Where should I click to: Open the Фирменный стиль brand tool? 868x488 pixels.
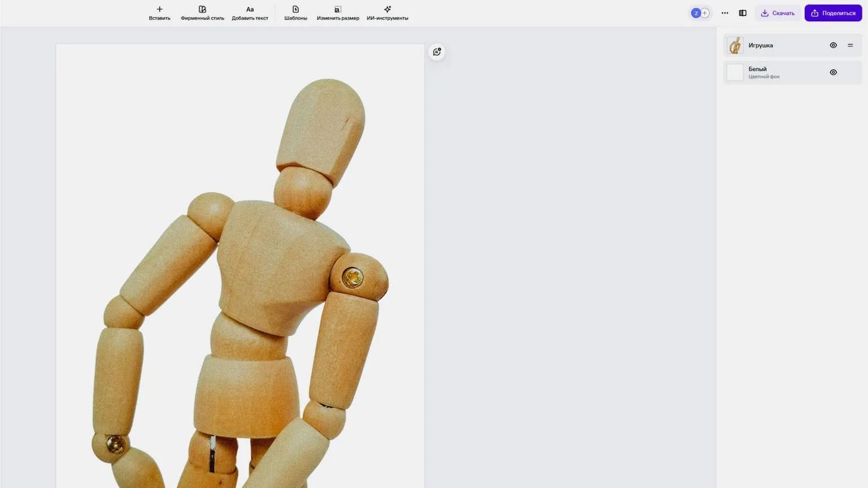202,10
